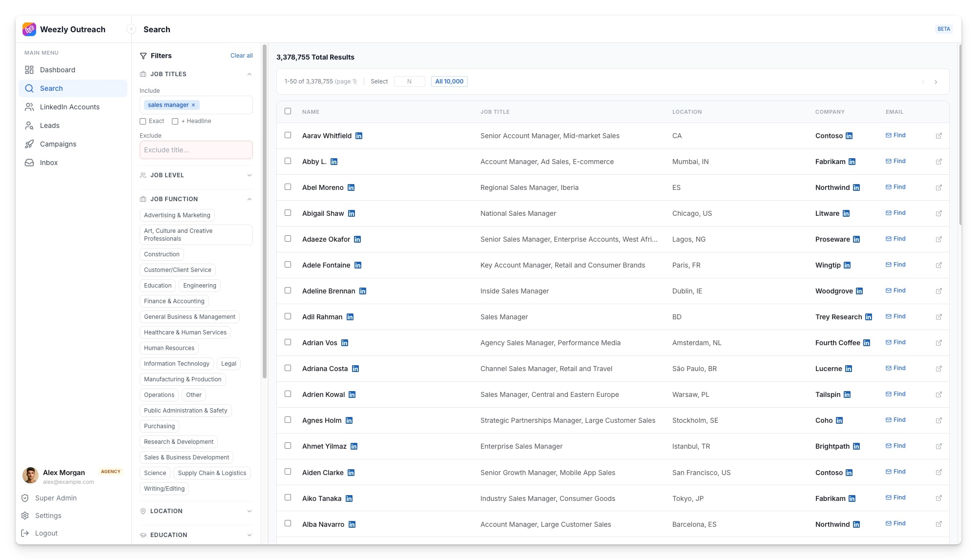Click the Exclude title input field
The image size is (977, 560).
(x=196, y=150)
